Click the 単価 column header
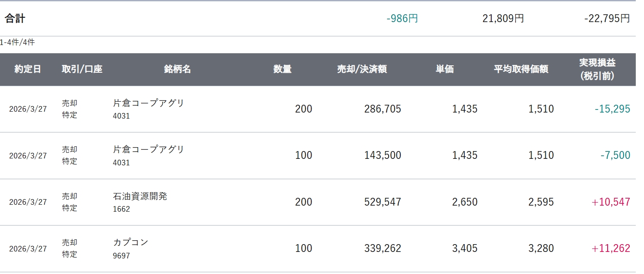 tap(444, 69)
